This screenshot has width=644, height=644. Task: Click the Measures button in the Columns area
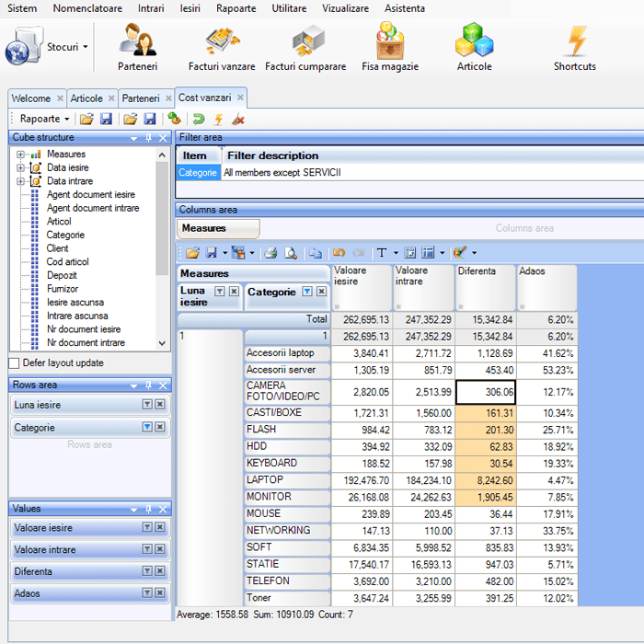(218, 228)
